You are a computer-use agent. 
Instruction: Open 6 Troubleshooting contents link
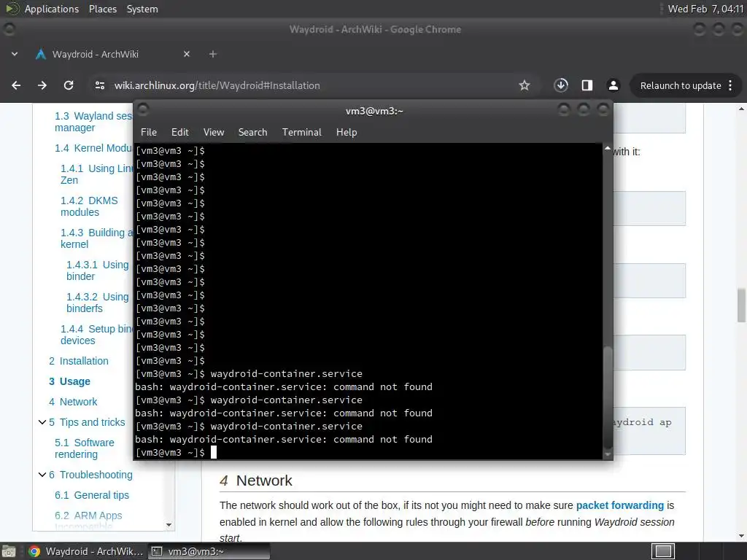(x=91, y=475)
